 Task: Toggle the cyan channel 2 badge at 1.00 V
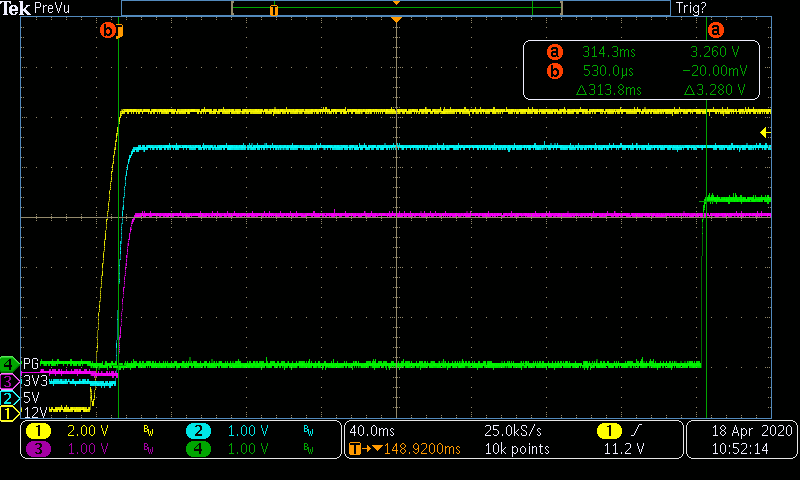point(199,431)
